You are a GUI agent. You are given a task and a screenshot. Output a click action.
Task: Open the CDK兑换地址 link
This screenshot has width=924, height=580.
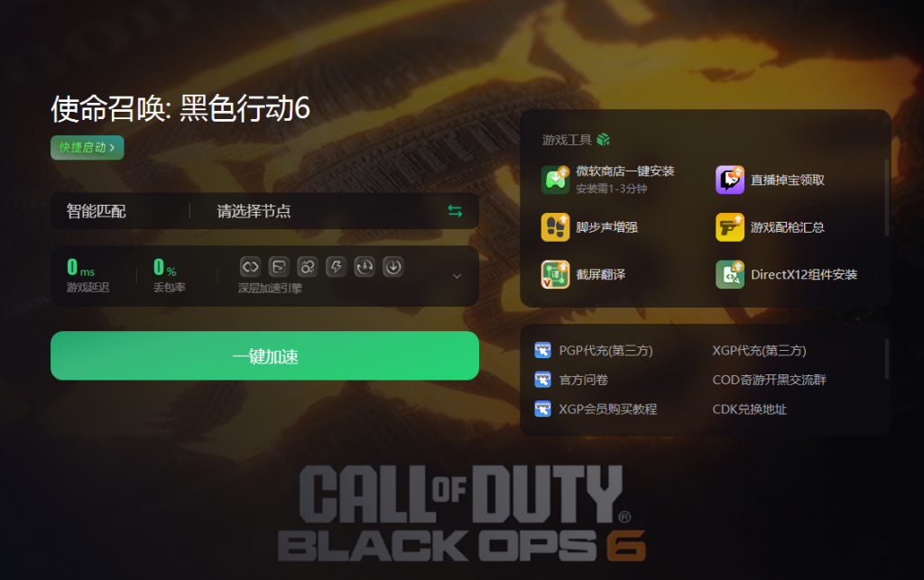(x=750, y=410)
